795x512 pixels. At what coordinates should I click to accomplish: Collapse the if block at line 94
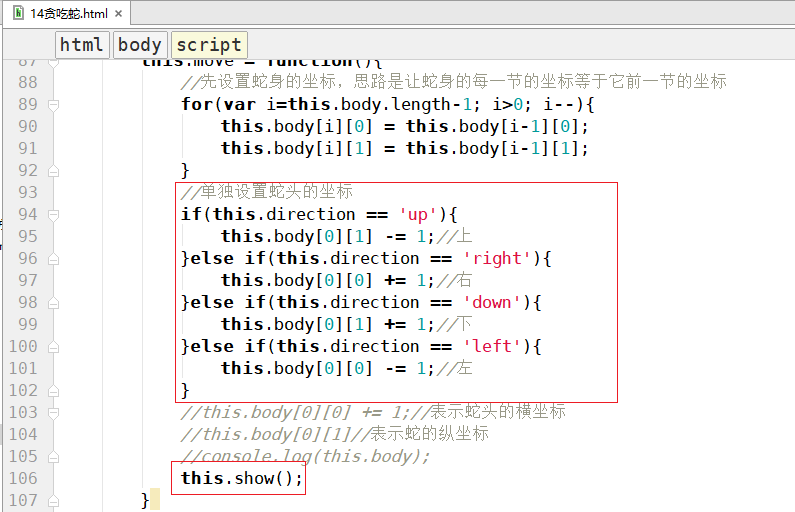click(52, 214)
